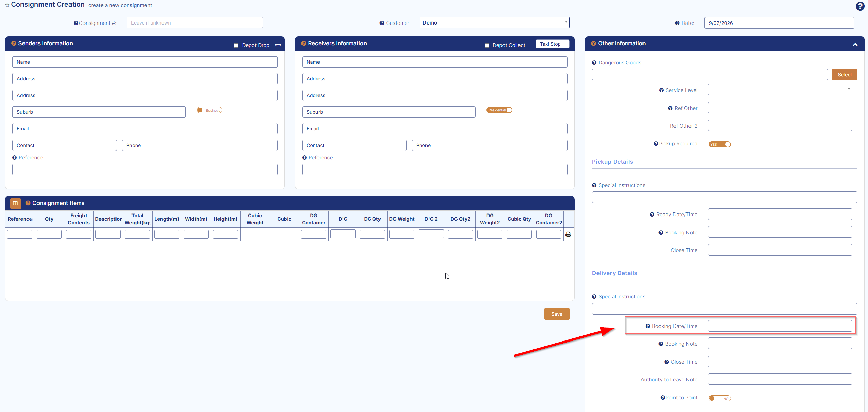This screenshot has width=868, height=412.
Task: Click the Save button
Action: click(557, 314)
